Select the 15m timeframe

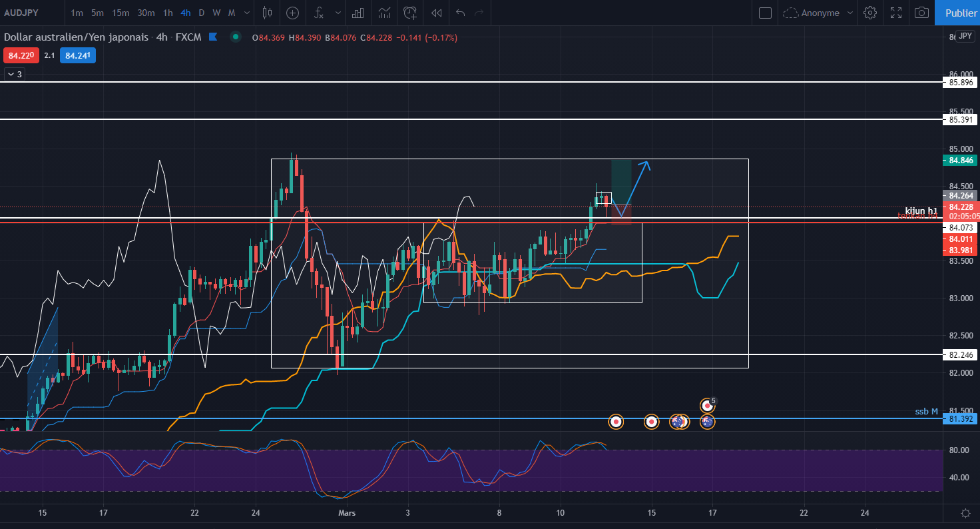pyautogui.click(x=121, y=13)
